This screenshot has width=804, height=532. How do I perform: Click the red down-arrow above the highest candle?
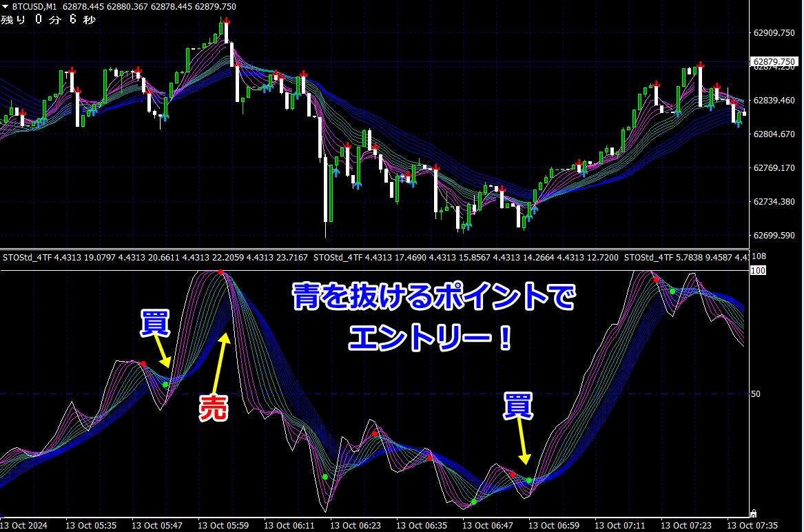click(x=226, y=21)
